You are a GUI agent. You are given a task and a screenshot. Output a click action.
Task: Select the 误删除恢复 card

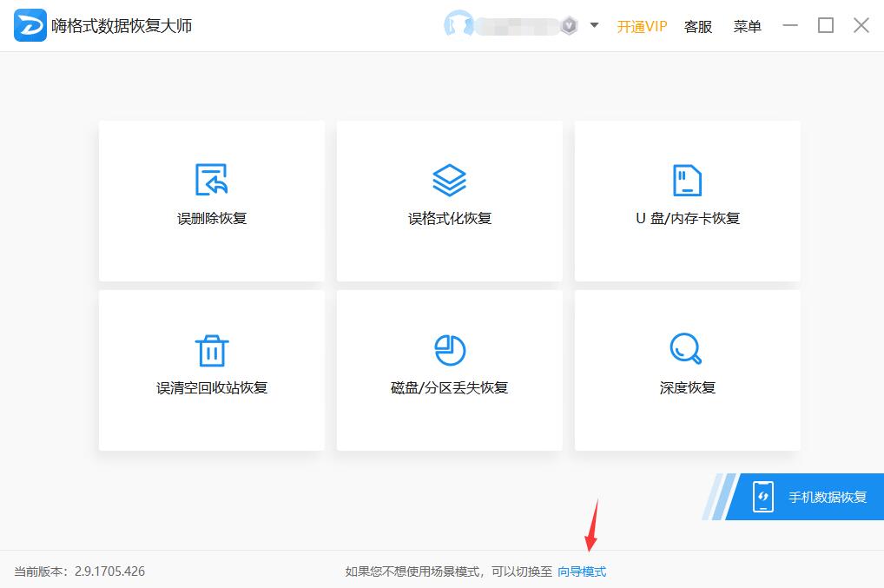(x=211, y=201)
